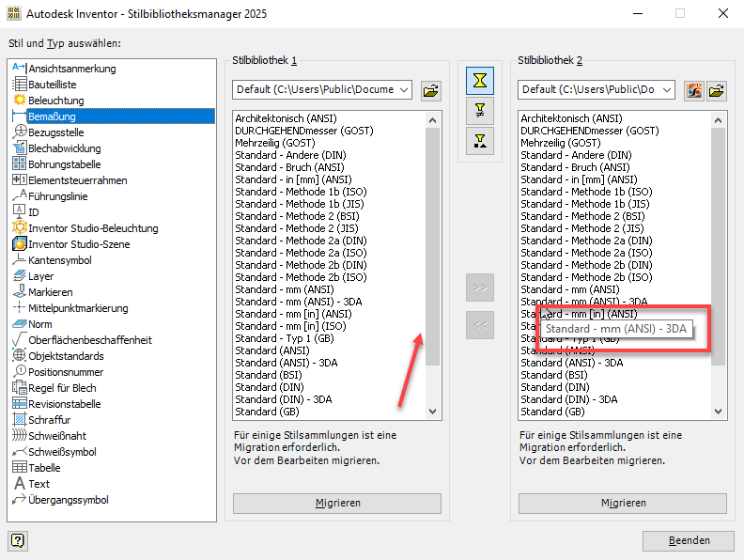Select Standard - Methode 2b (ISO) in library 2
The width and height of the screenshot is (744, 560).
(x=586, y=277)
